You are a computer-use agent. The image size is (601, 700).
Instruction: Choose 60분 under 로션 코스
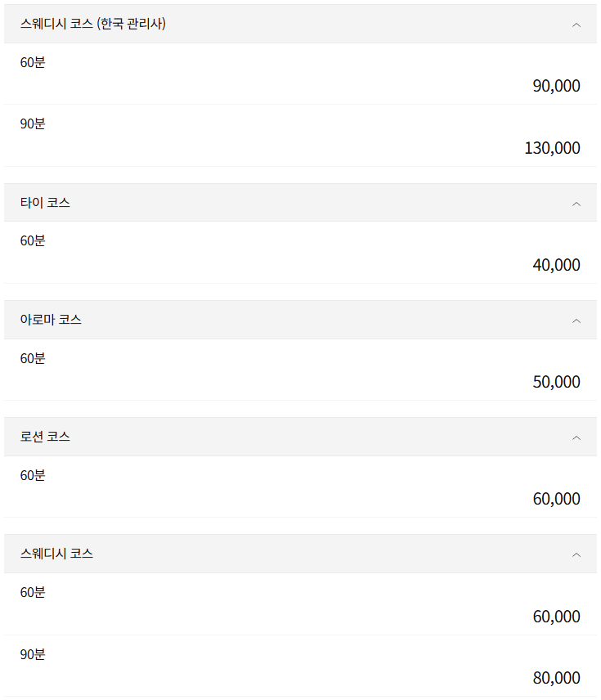(33, 475)
